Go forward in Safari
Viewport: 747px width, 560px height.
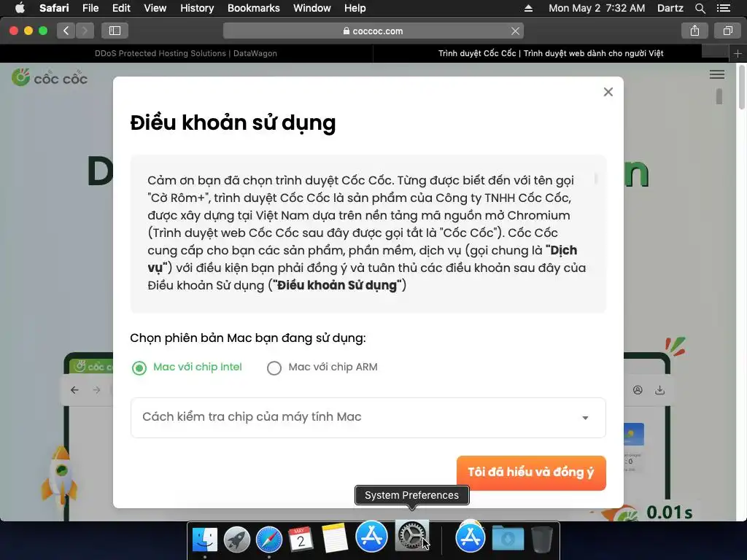click(85, 31)
